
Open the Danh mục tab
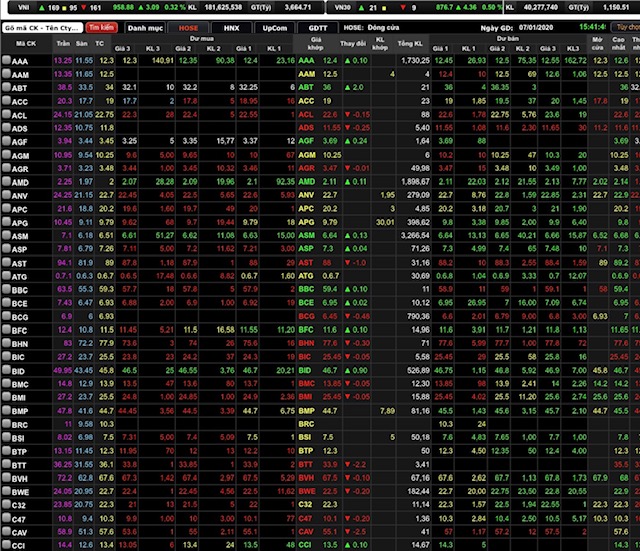(145, 28)
